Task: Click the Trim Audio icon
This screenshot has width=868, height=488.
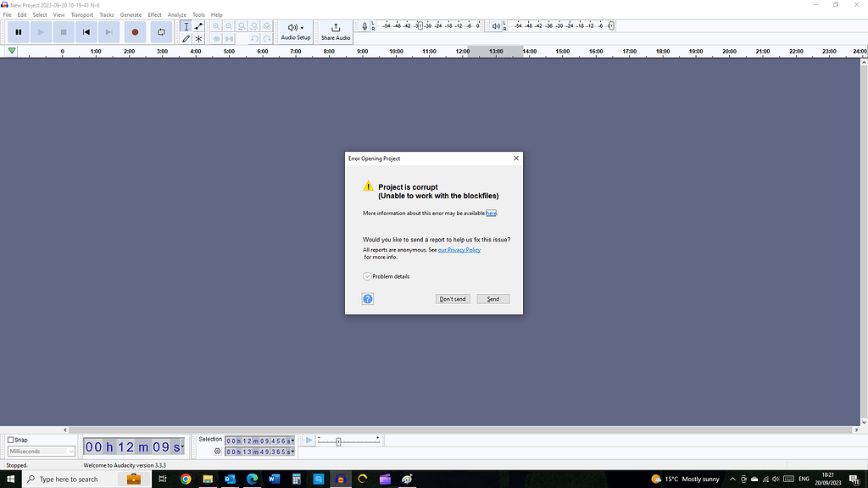Action: [x=218, y=38]
